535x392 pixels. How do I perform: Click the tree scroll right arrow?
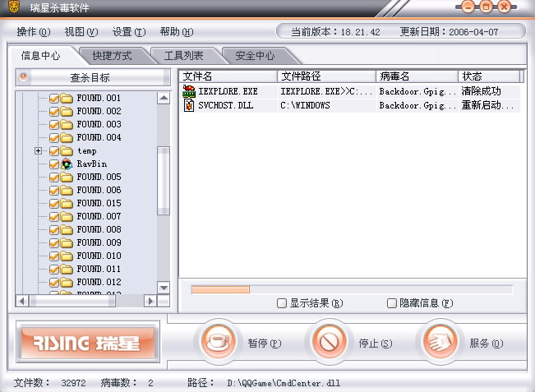click(150, 301)
